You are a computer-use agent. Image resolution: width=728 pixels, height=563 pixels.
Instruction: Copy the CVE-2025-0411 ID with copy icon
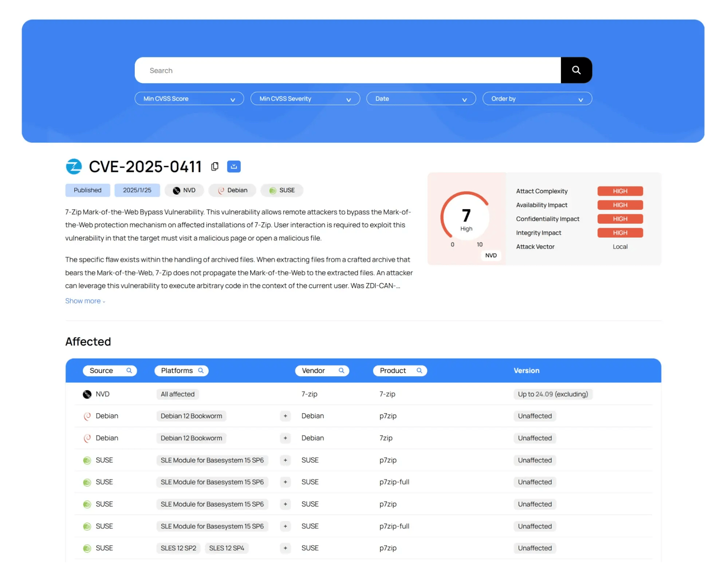(x=215, y=167)
